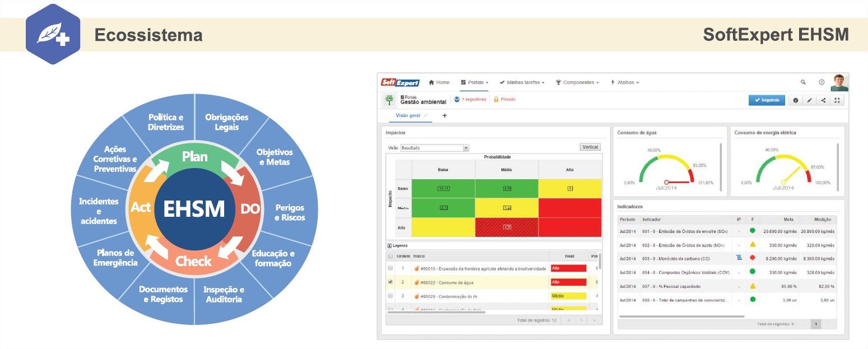Expand the Componentes menu
868x349 pixels.
pos(577,82)
